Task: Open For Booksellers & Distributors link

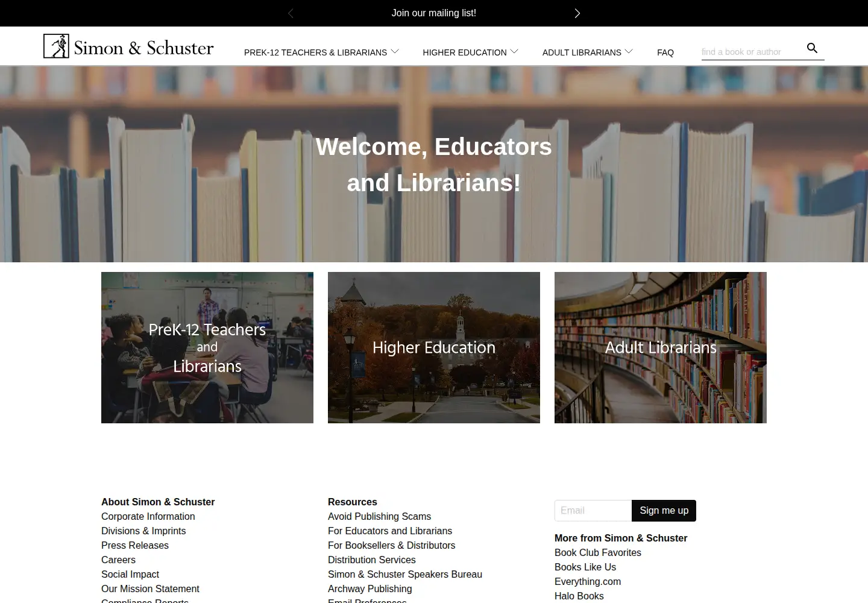Action: [391, 546]
